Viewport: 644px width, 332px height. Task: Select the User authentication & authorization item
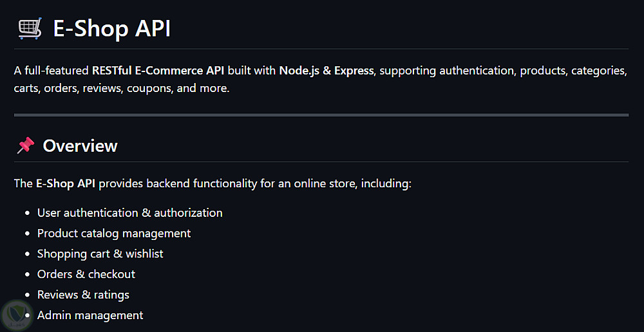coord(129,212)
